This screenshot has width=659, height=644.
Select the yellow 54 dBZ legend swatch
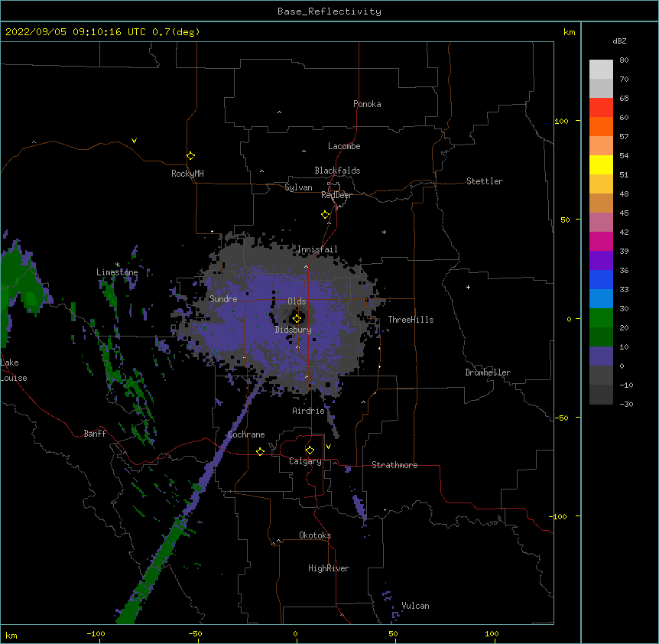[x=601, y=164]
